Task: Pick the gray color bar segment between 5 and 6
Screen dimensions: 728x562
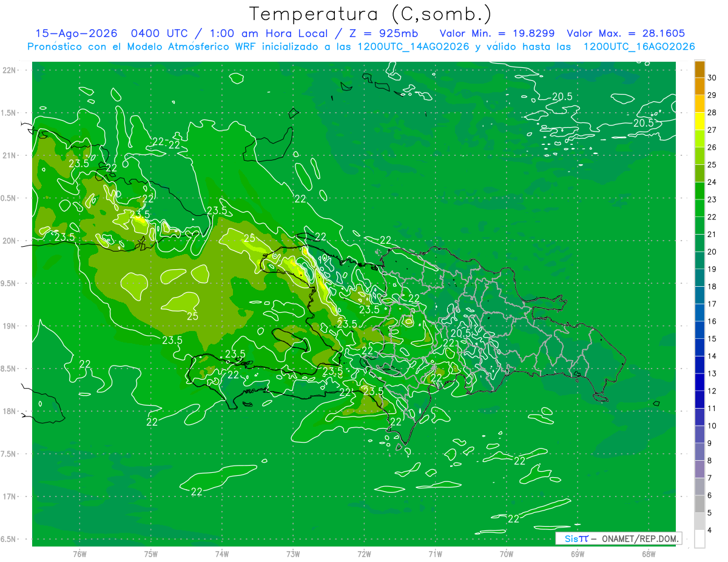Action: click(x=699, y=504)
